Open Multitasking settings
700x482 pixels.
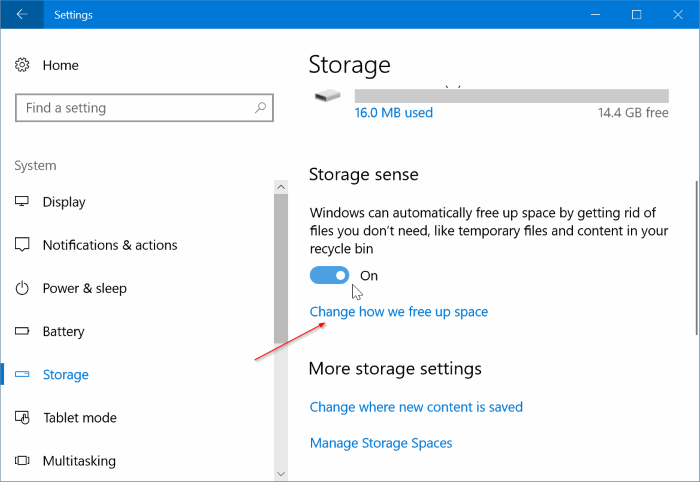(79, 461)
